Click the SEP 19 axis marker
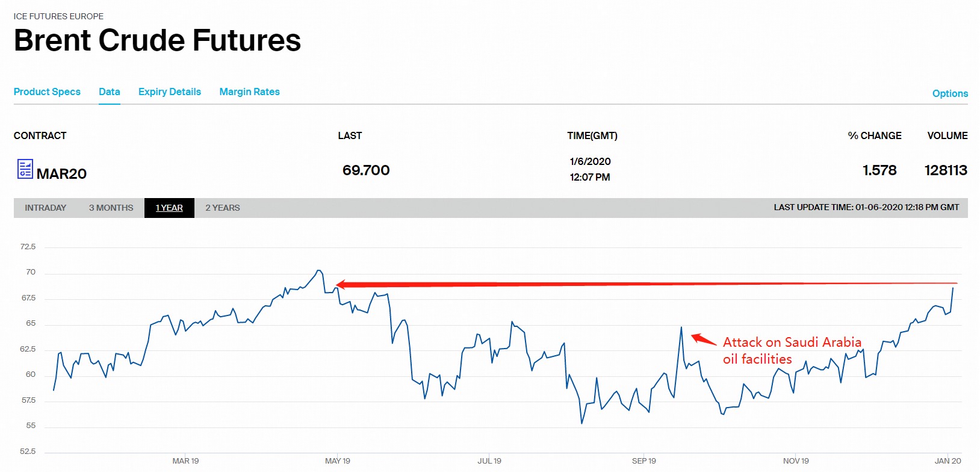980x472 pixels. (x=644, y=461)
